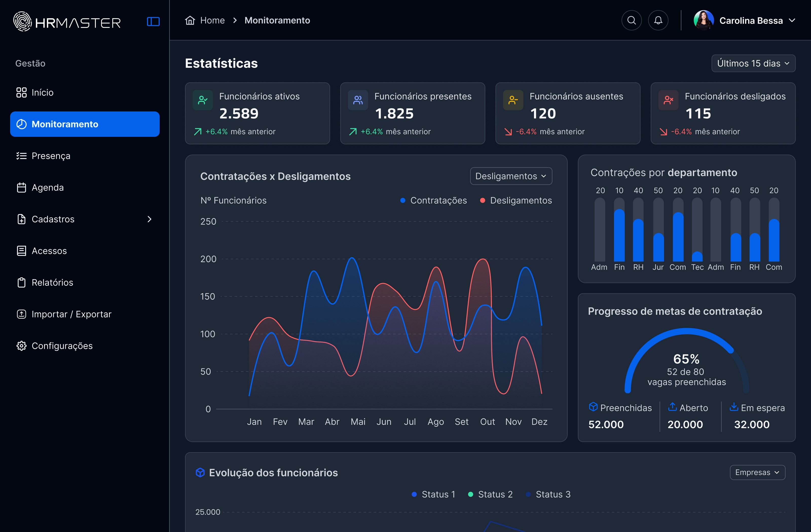The height and width of the screenshot is (532, 811).
Task: Collapse sidebar with panel icon
Action: coord(153,22)
